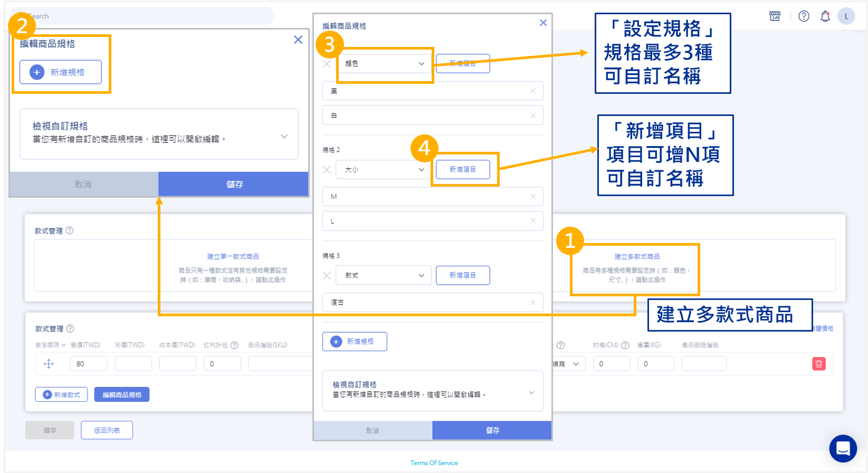Click the red delete variant trash icon
Viewport: 868px width, 473px height.
coord(818,364)
